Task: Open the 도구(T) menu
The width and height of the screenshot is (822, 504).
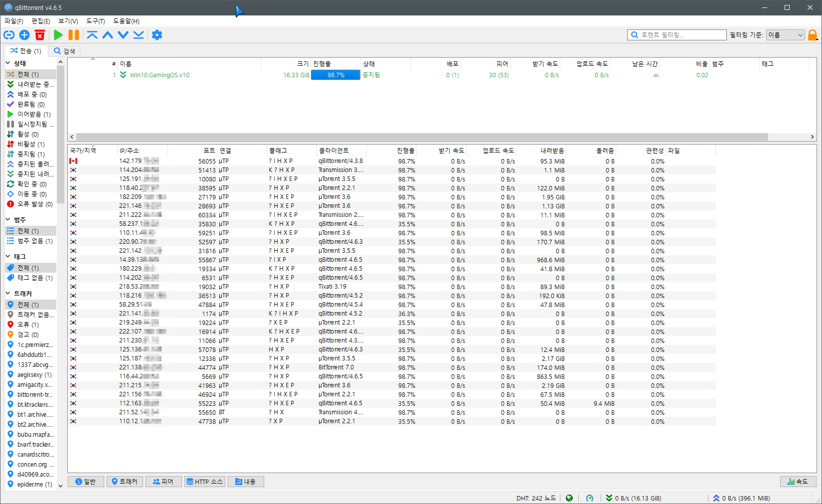Action: click(x=96, y=21)
